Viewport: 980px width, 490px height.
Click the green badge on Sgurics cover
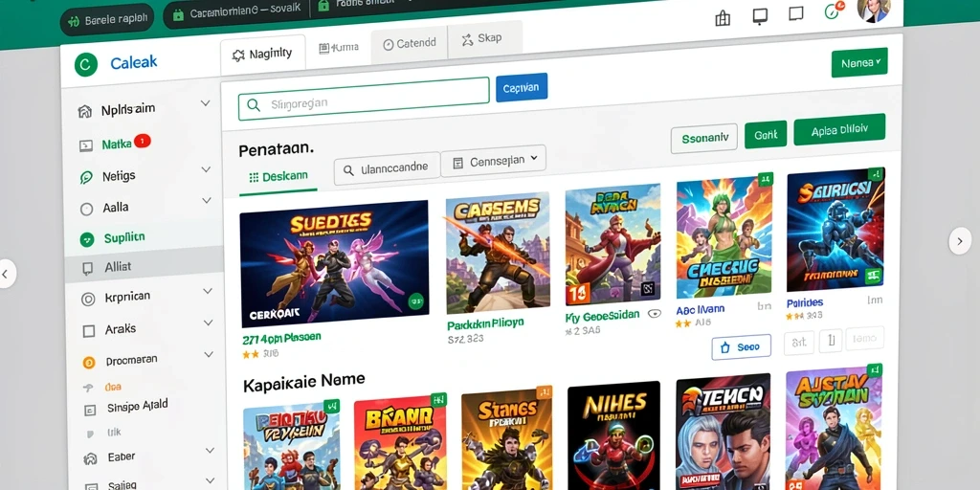[875, 174]
